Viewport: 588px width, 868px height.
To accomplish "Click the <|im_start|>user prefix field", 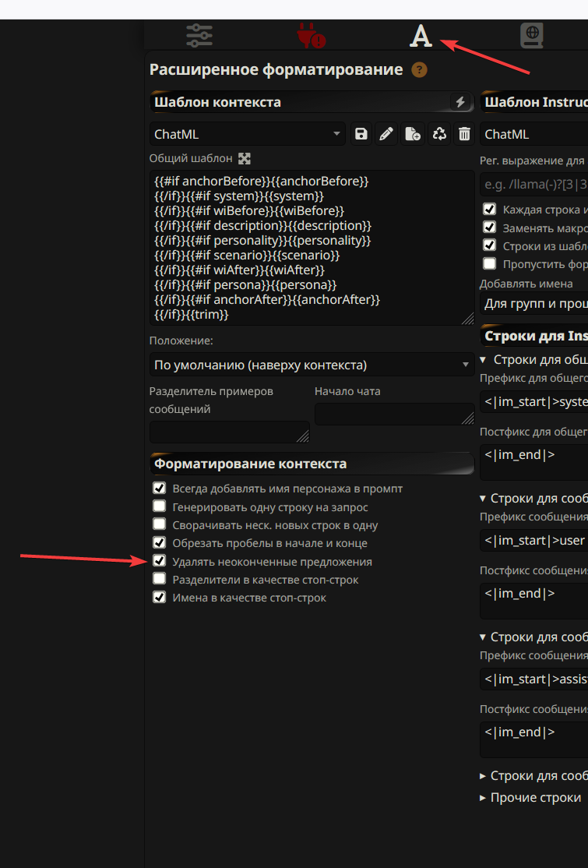I will (x=533, y=540).
